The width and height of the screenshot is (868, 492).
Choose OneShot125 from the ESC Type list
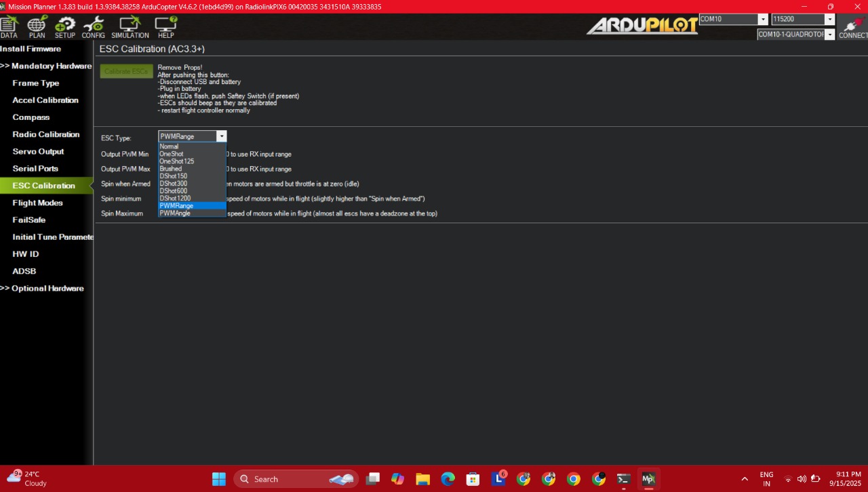click(176, 161)
